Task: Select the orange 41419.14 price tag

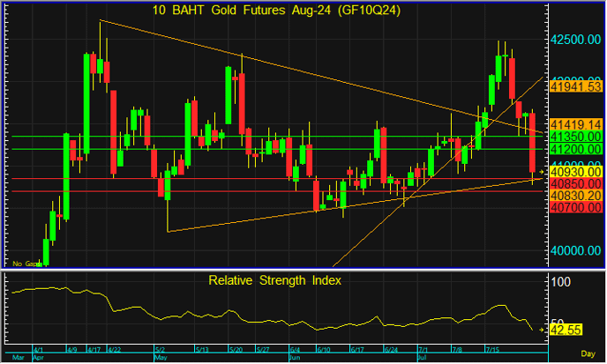Action: point(574,126)
